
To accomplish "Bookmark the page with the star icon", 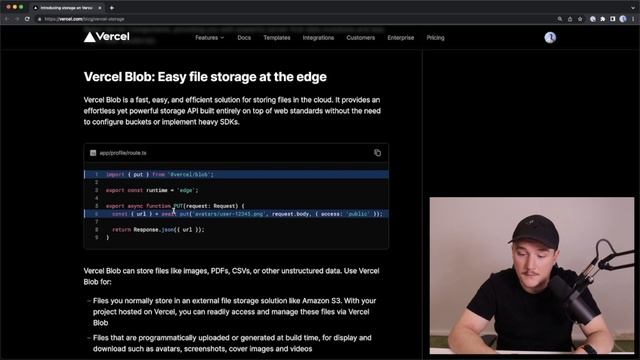I will tap(580, 19).
